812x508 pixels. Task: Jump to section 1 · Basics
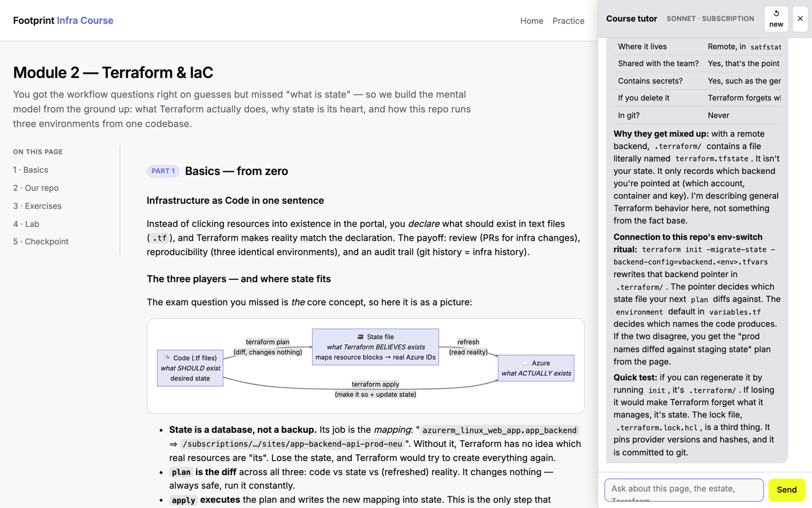30,170
